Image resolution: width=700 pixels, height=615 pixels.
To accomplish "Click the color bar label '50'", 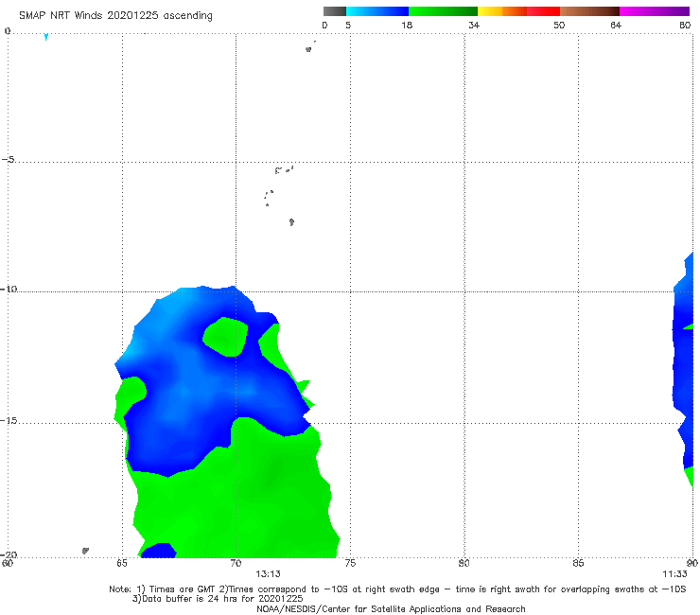I will 559,26.
